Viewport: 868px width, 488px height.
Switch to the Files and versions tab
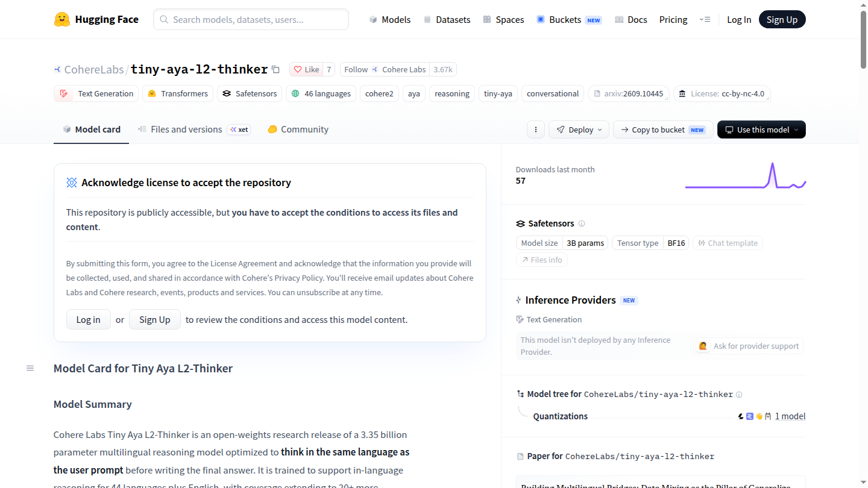tap(194, 130)
